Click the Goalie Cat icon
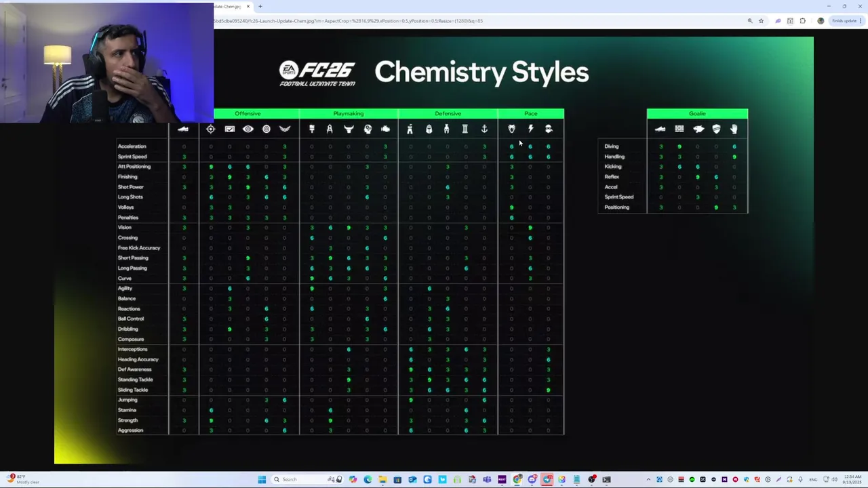 pos(698,129)
